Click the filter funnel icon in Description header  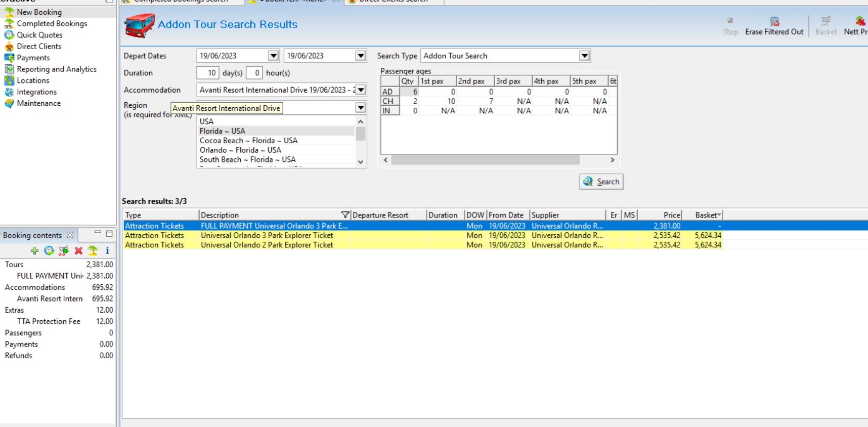click(x=345, y=215)
